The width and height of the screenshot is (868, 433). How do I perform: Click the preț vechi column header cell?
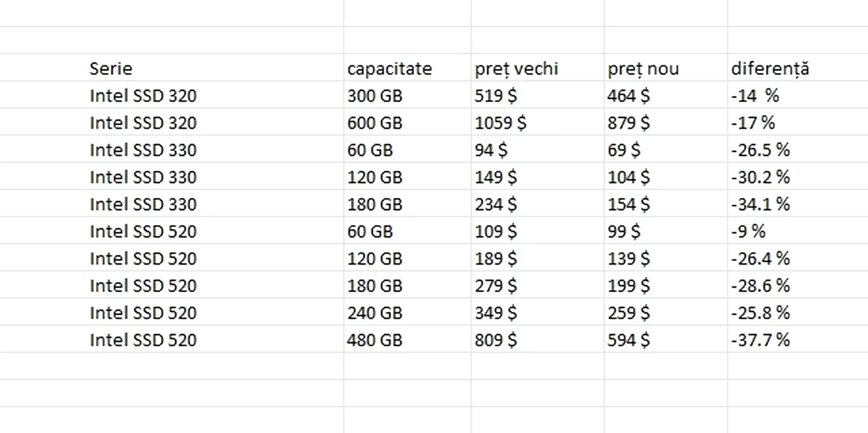(x=538, y=67)
